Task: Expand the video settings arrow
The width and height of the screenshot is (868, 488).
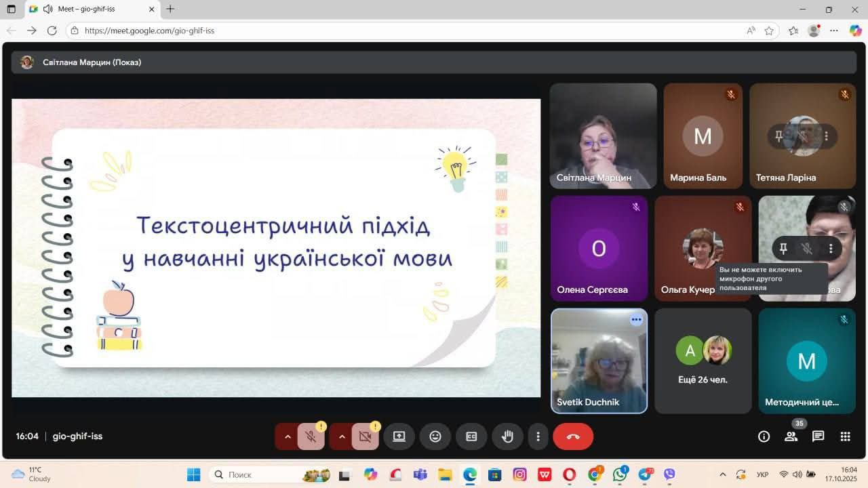Action: 342,436
